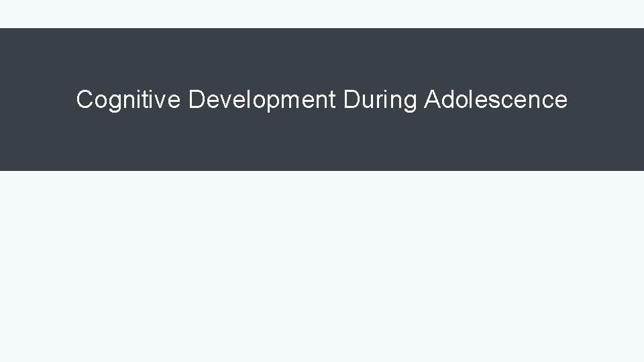Click the final letter "e" of Adolescence
This screenshot has width=644, height=362.
pyautogui.click(x=561, y=102)
